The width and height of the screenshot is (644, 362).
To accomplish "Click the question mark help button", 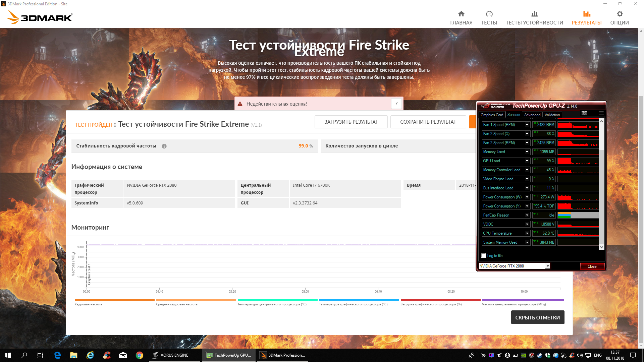I will [x=396, y=104].
